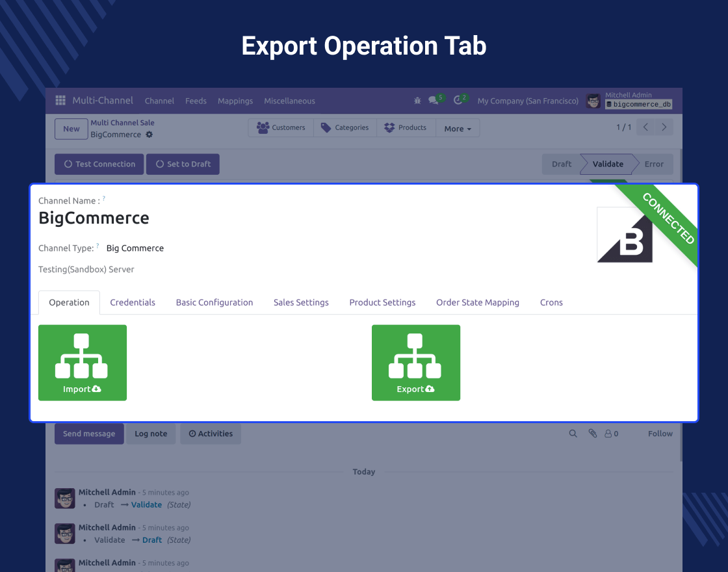728x572 pixels.
Task: Click the BigCommerce channel name field
Action: point(94,218)
